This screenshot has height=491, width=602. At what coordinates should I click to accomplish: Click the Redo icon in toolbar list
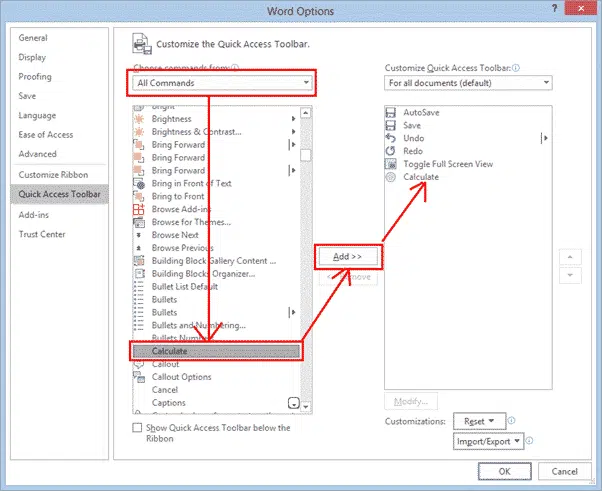390,151
